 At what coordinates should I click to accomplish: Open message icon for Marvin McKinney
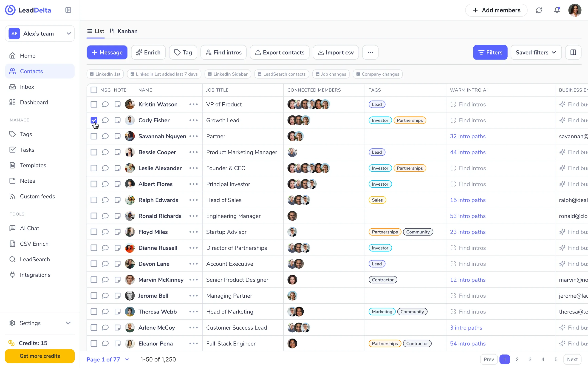pos(105,280)
